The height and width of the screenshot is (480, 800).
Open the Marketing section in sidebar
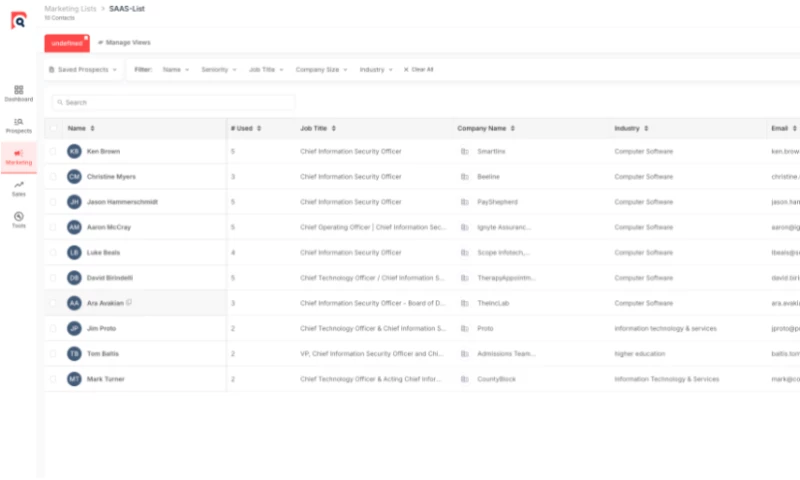click(x=19, y=157)
